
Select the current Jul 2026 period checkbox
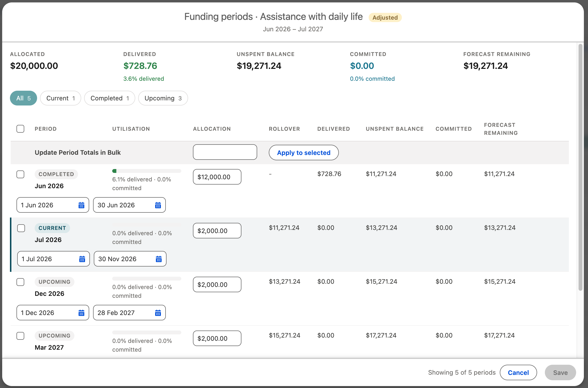pyautogui.click(x=21, y=228)
